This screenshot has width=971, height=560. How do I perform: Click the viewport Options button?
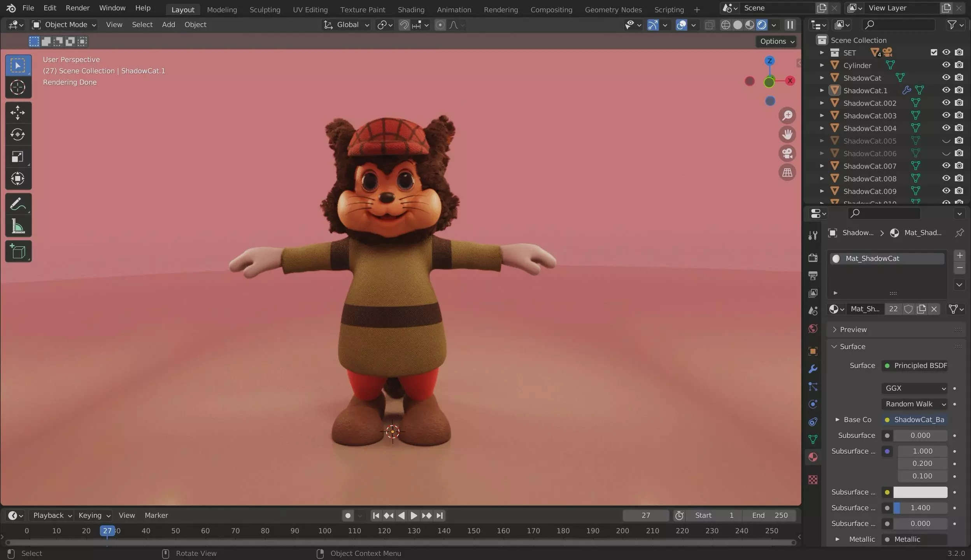tap(776, 41)
